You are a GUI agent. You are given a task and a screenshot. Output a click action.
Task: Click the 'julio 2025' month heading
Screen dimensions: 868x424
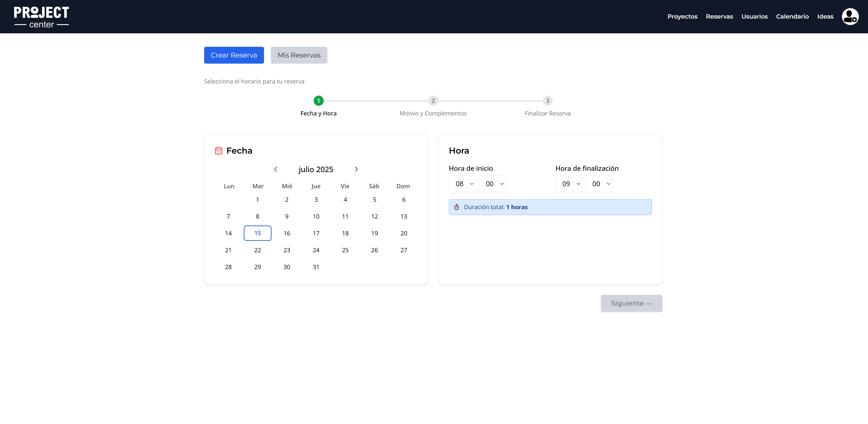click(316, 170)
